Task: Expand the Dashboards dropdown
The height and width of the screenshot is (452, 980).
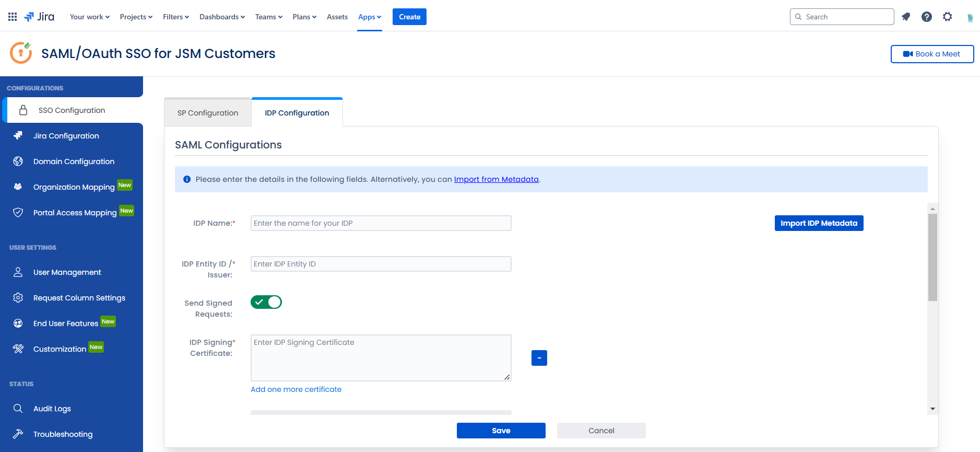Action: 222,17
